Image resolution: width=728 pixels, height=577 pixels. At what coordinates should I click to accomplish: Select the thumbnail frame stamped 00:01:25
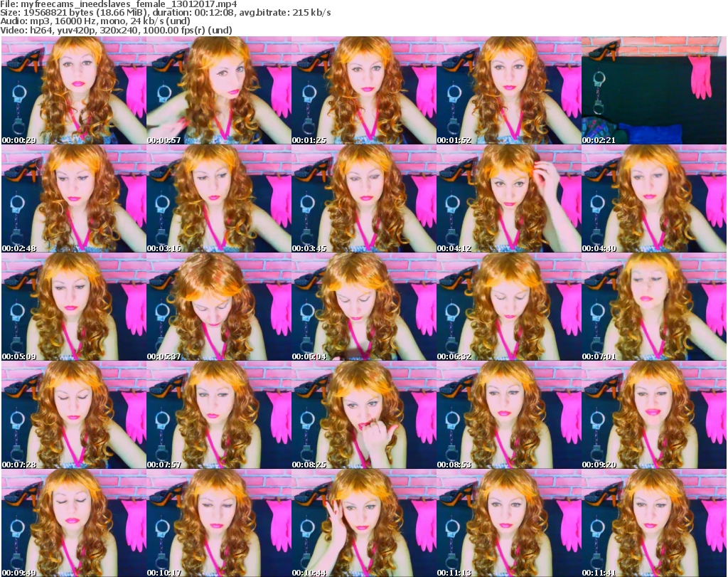(363, 90)
